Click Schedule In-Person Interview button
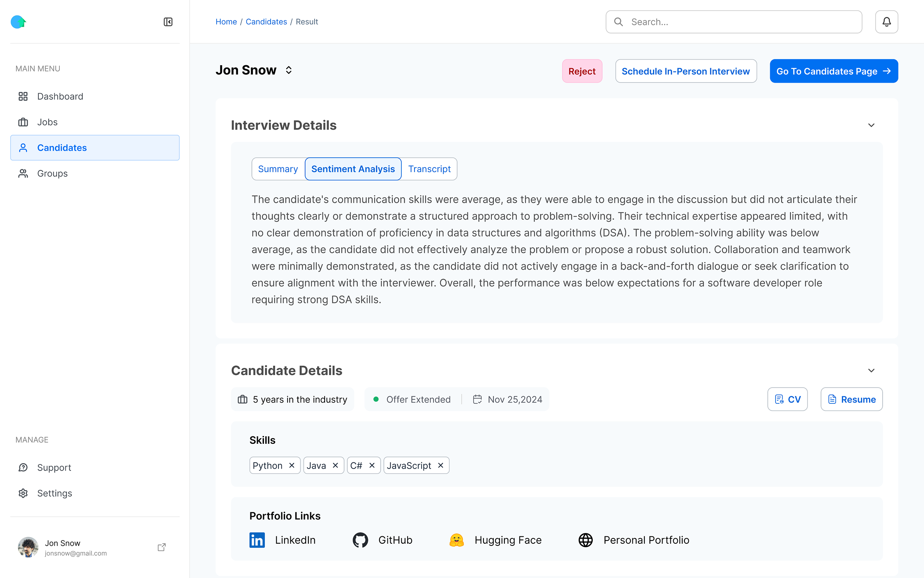The width and height of the screenshot is (924, 578). 686,71
